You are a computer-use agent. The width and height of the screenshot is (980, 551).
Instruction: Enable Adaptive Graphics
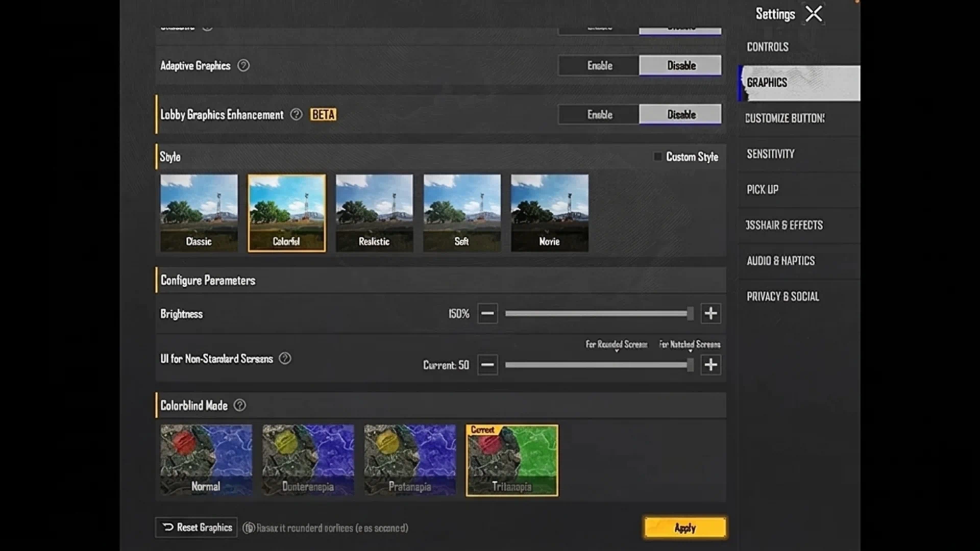[599, 65]
